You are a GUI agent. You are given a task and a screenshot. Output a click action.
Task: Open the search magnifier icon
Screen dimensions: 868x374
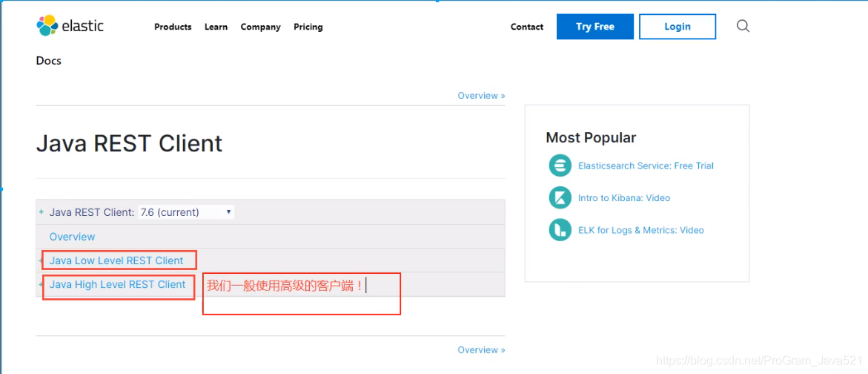[743, 26]
